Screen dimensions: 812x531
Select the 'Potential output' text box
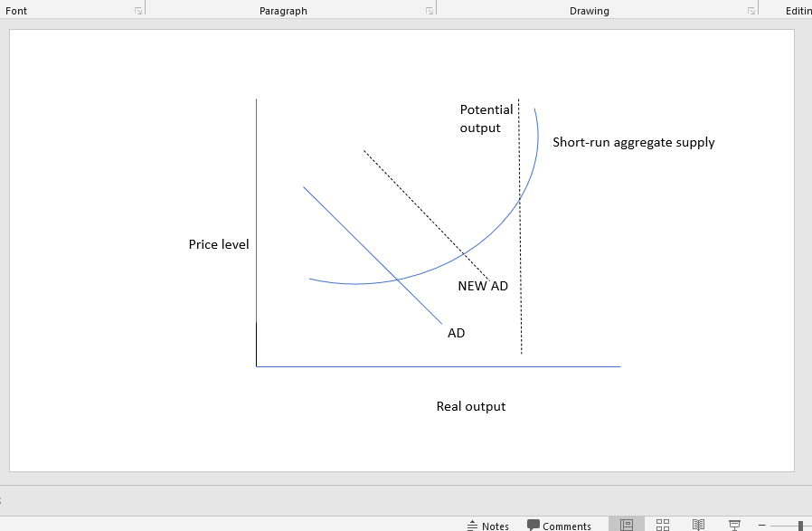[x=486, y=119]
